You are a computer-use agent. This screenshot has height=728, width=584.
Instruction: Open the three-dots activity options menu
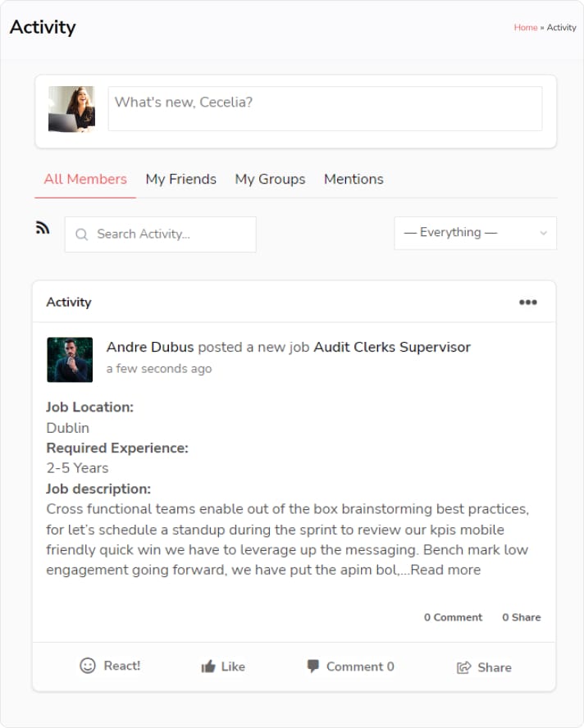click(528, 303)
